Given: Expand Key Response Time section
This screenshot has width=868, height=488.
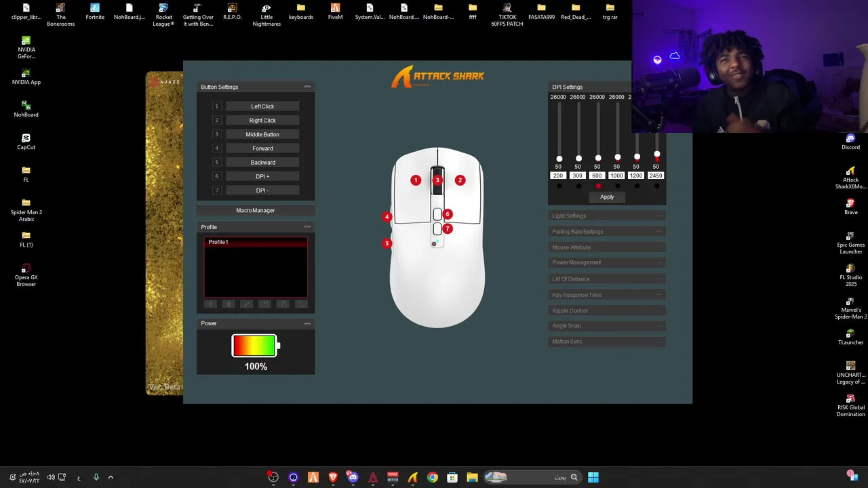Looking at the screenshot, I should coord(607,295).
